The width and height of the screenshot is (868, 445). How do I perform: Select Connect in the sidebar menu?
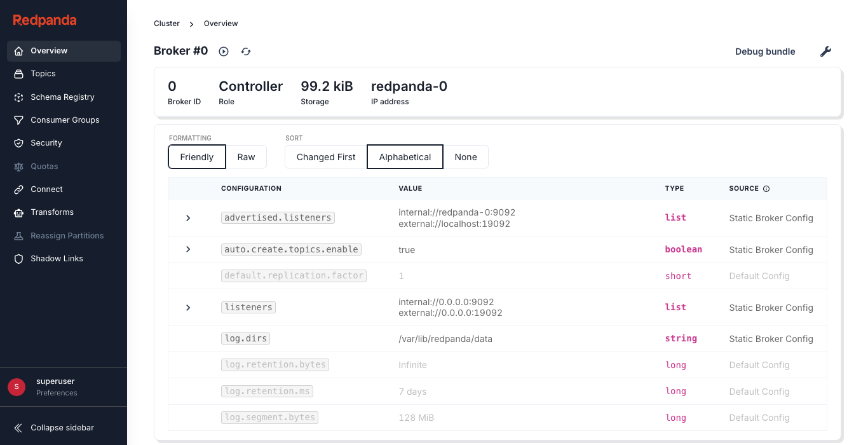pos(46,189)
